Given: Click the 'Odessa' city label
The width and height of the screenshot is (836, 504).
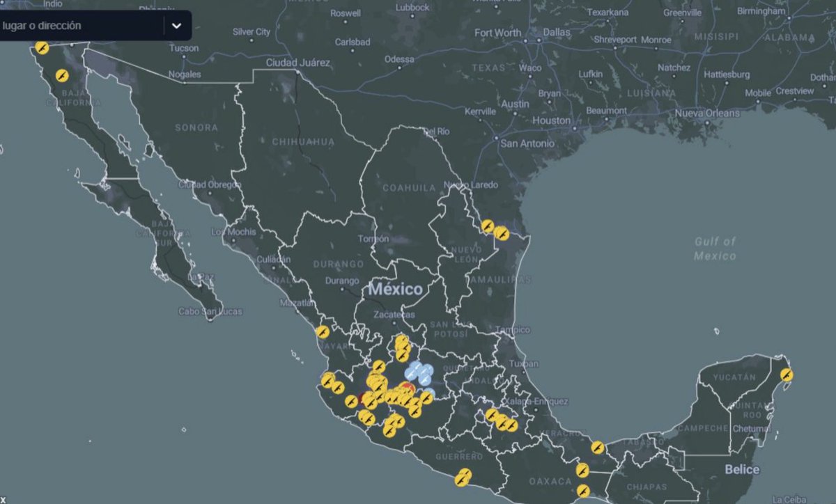Looking at the screenshot, I should tap(399, 59).
